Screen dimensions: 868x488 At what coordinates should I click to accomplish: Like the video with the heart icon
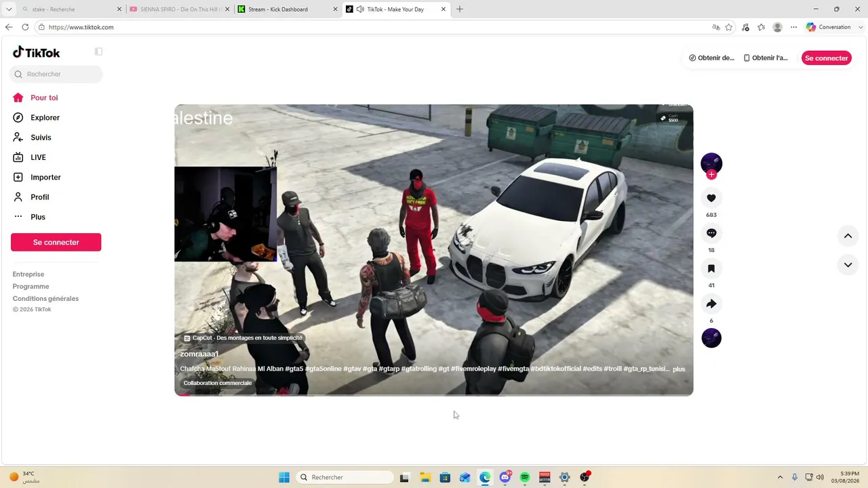[x=711, y=198]
